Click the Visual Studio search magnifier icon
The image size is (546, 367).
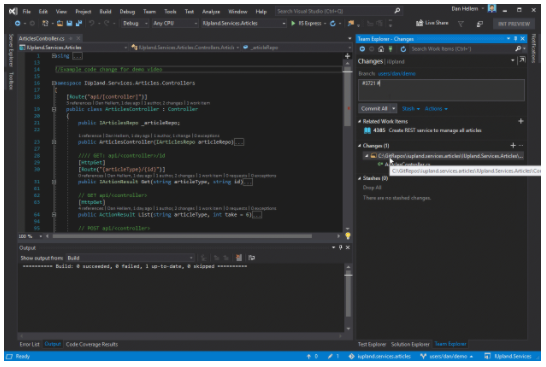pyautogui.click(x=397, y=11)
